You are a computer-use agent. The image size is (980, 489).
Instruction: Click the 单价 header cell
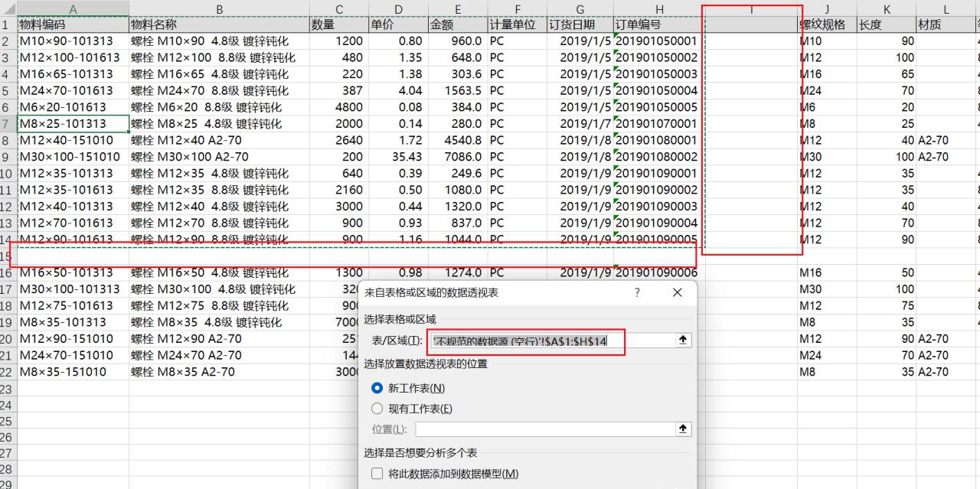(398, 24)
